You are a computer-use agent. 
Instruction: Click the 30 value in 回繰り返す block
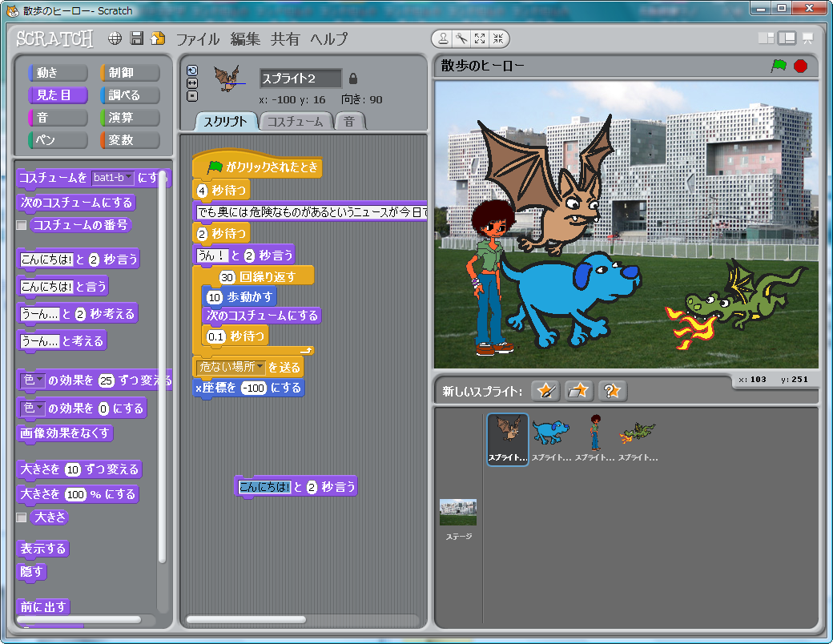(227, 277)
